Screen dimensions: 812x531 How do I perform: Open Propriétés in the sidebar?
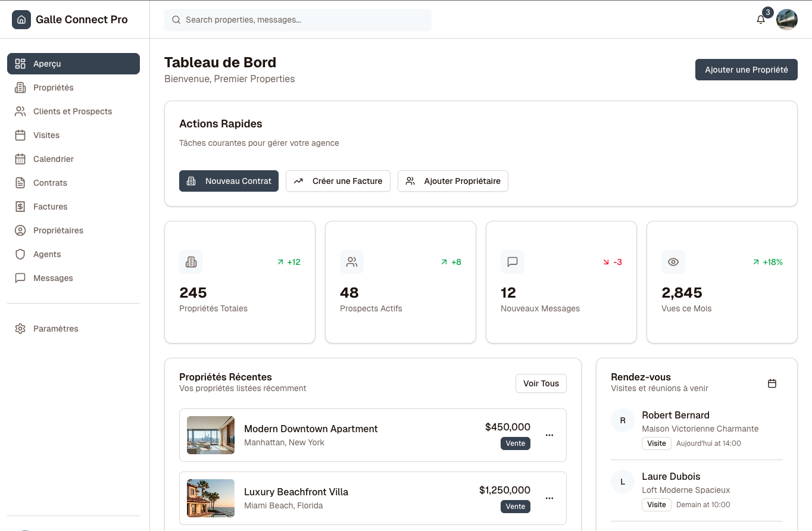pyautogui.click(x=54, y=88)
